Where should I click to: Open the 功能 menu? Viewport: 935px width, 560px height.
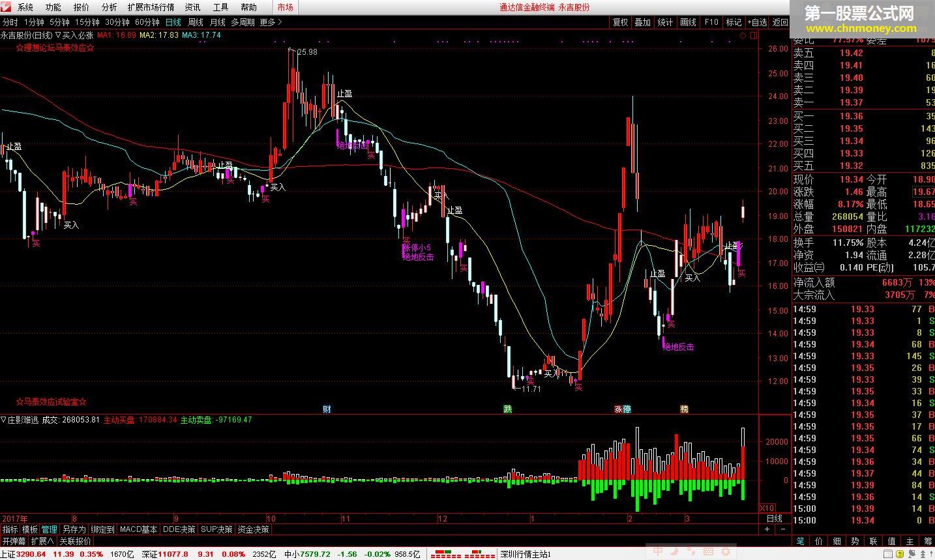53,7
